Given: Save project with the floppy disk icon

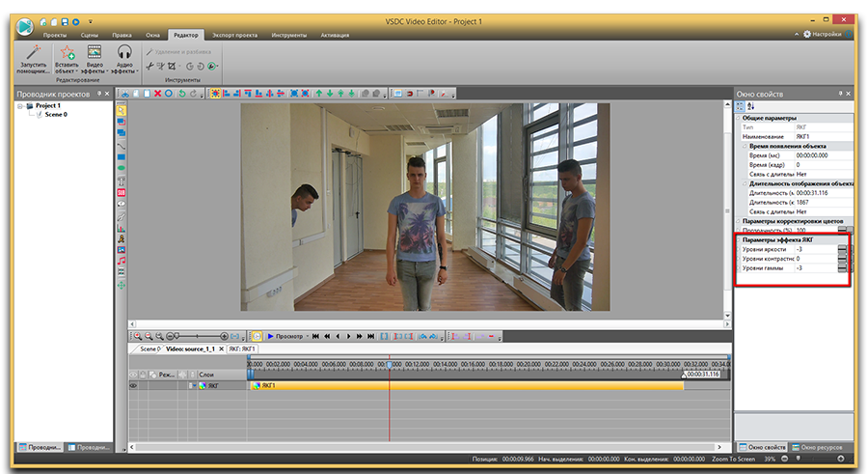Looking at the screenshot, I should [x=65, y=22].
